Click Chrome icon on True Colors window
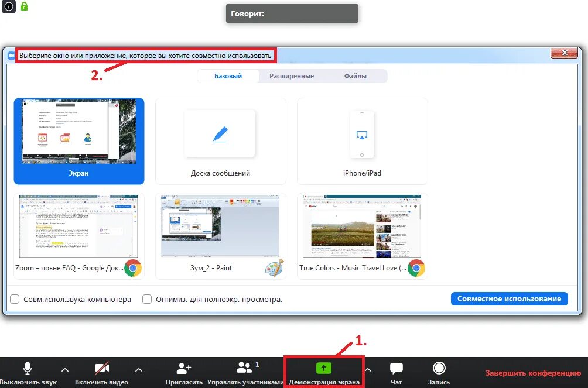588x388 pixels. pos(416,268)
